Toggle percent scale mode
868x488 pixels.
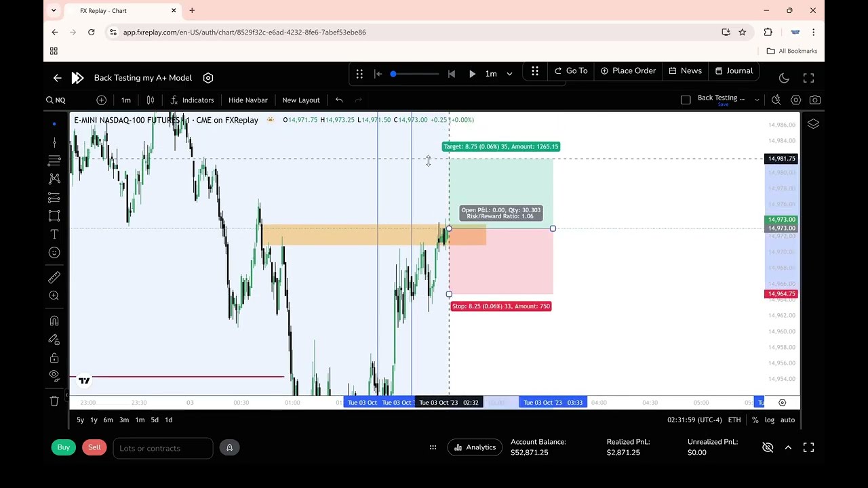tap(755, 420)
